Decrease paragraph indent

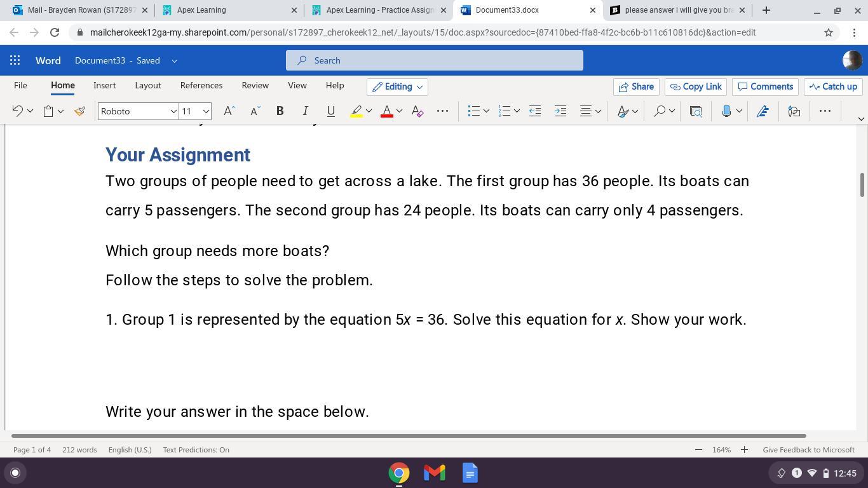pos(535,111)
